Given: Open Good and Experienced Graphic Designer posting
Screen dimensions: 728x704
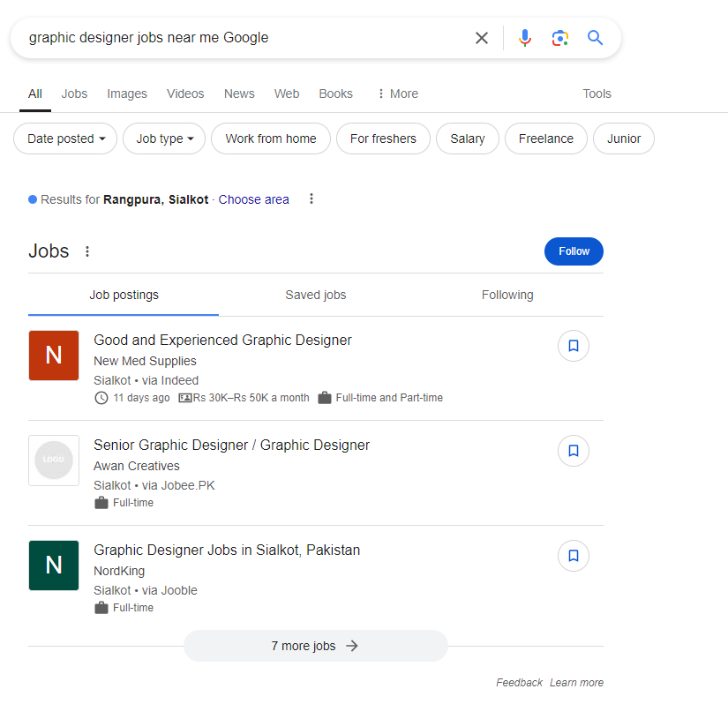Looking at the screenshot, I should coord(222,341).
